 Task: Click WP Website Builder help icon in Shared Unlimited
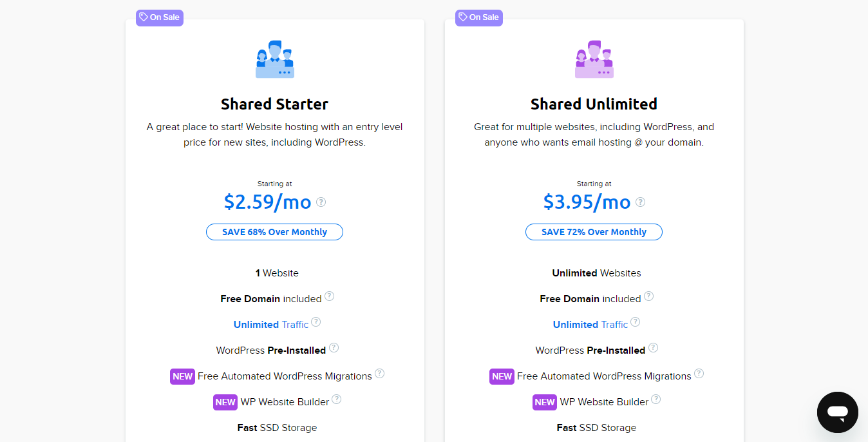coord(656,399)
